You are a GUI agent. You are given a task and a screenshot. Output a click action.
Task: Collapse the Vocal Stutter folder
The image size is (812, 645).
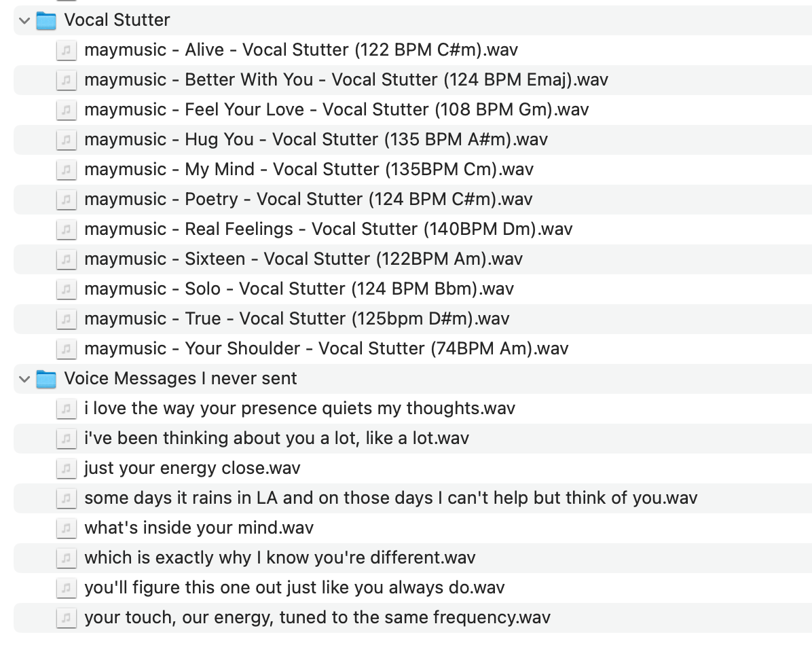click(24, 21)
